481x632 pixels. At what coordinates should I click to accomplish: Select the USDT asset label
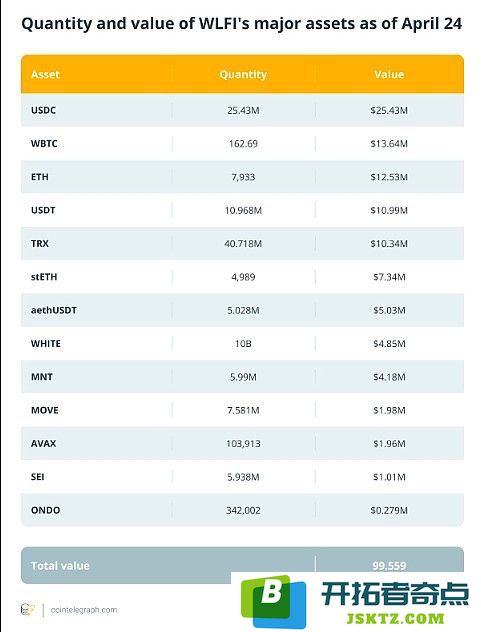pos(43,210)
